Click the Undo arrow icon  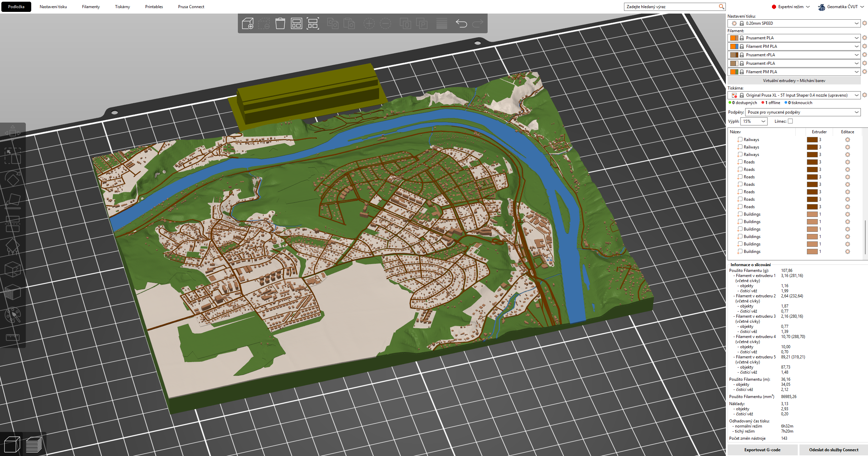click(x=461, y=23)
